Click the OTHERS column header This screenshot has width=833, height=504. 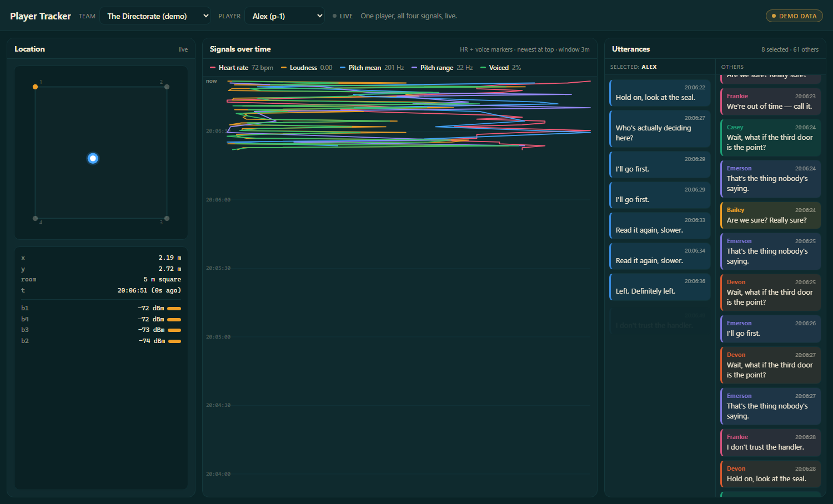(x=732, y=67)
